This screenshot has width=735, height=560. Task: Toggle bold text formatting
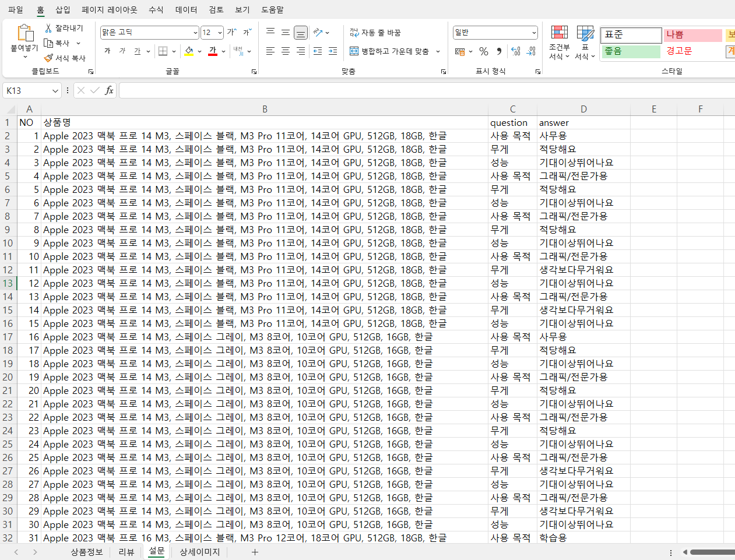(x=107, y=51)
